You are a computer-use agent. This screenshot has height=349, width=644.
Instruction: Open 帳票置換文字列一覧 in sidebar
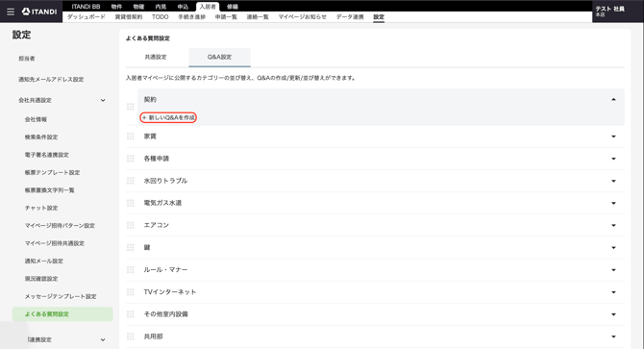pyautogui.click(x=50, y=190)
